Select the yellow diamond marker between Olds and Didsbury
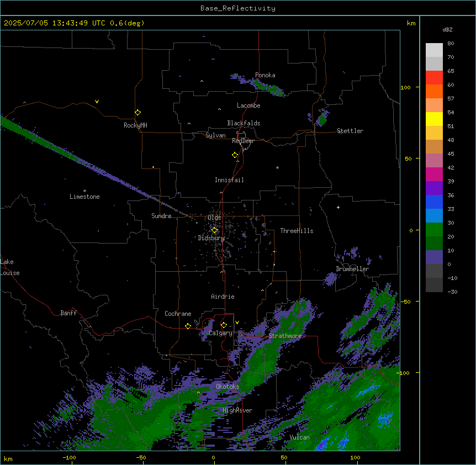476x465 pixels. coord(214,230)
